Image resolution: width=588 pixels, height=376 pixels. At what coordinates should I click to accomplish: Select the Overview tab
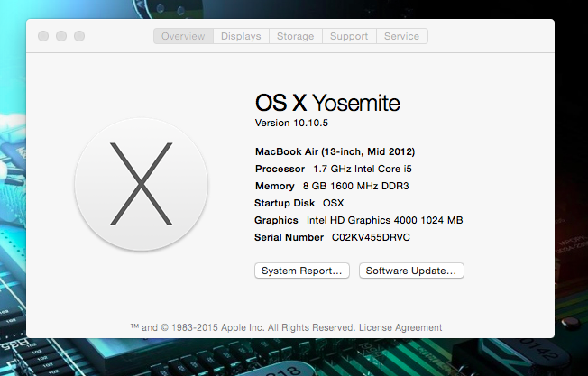pyautogui.click(x=183, y=36)
